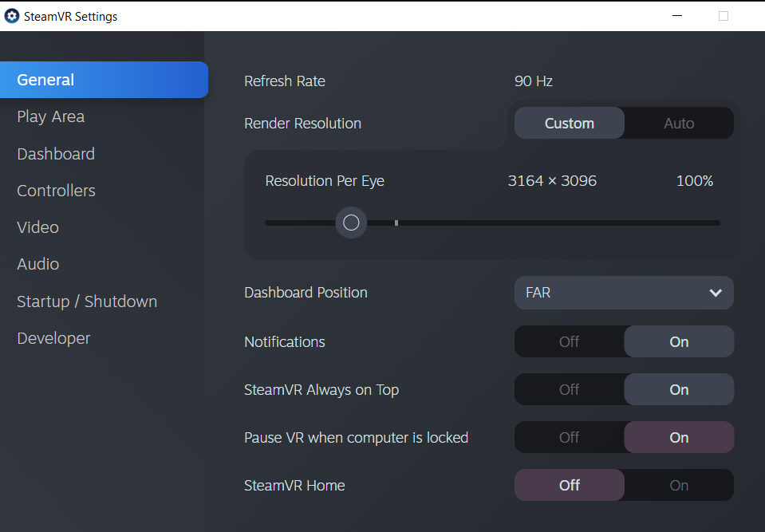Enable SteamVR Home with the On option

[x=679, y=485]
